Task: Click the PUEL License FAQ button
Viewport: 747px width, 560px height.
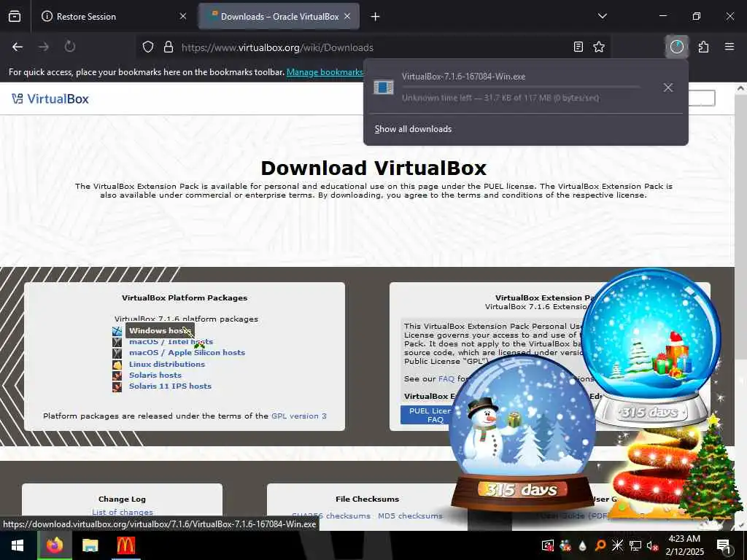Action: point(427,415)
